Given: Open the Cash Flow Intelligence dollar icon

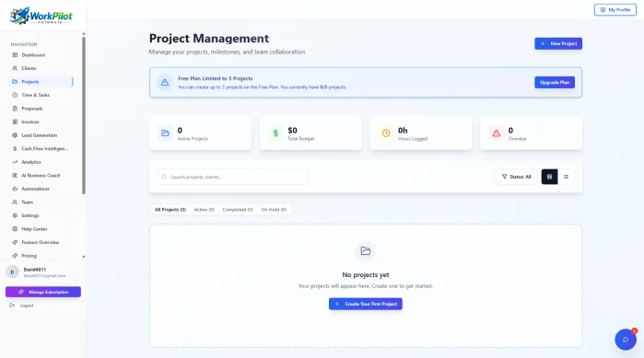Looking at the screenshot, I should point(15,149).
